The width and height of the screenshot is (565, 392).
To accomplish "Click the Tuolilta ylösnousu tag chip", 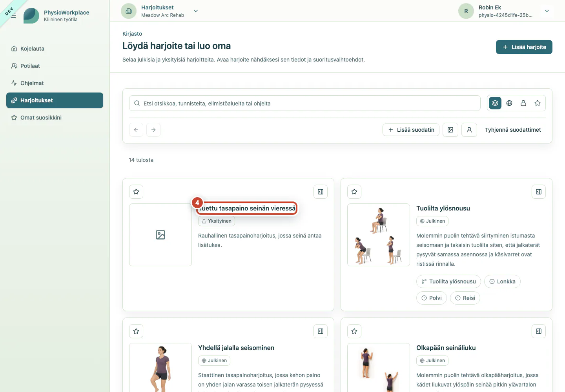I will point(448,281).
